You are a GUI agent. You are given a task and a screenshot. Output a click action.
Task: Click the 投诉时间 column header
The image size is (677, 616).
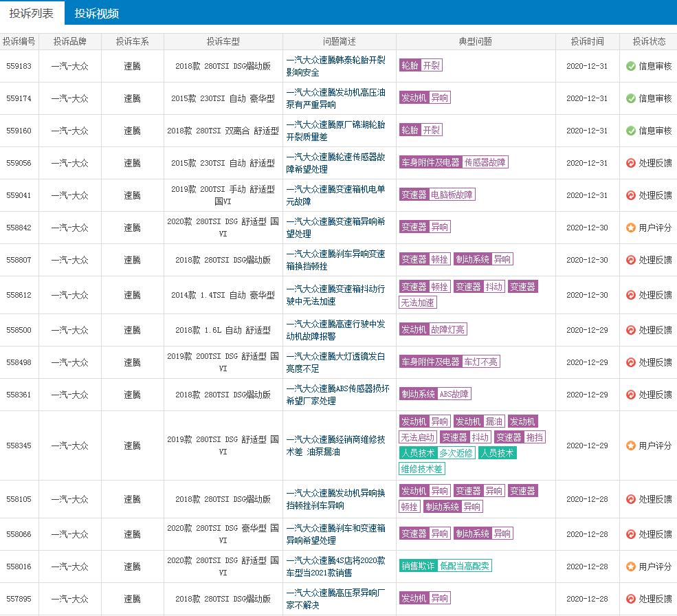pyautogui.click(x=587, y=41)
